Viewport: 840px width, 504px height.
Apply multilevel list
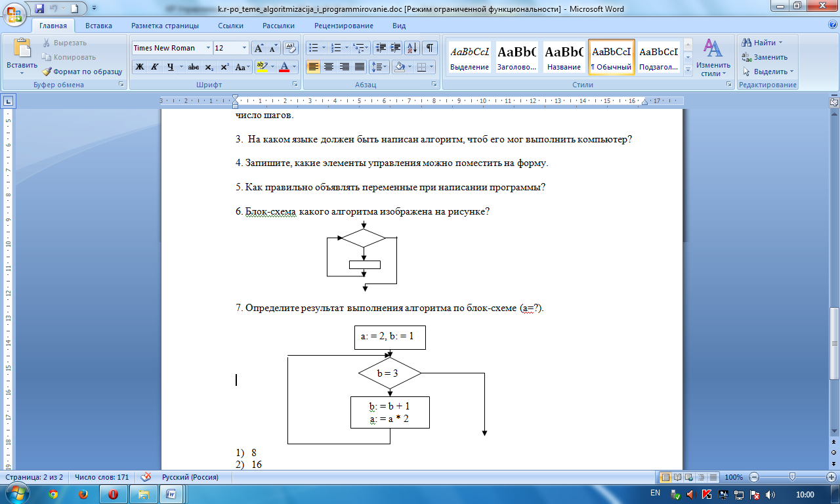358,48
